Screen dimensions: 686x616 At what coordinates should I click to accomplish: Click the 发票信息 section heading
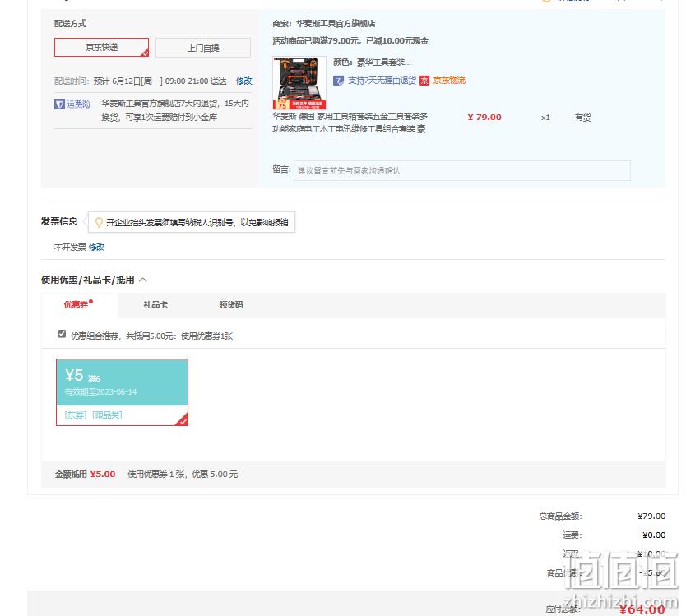click(59, 221)
